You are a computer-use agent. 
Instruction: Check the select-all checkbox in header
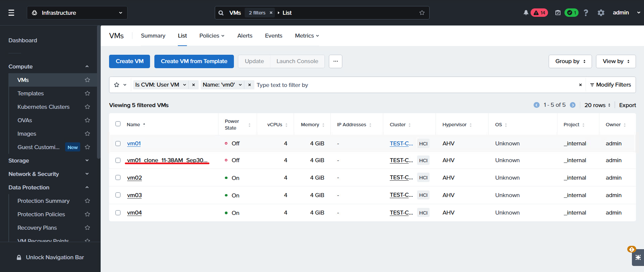coord(118,124)
